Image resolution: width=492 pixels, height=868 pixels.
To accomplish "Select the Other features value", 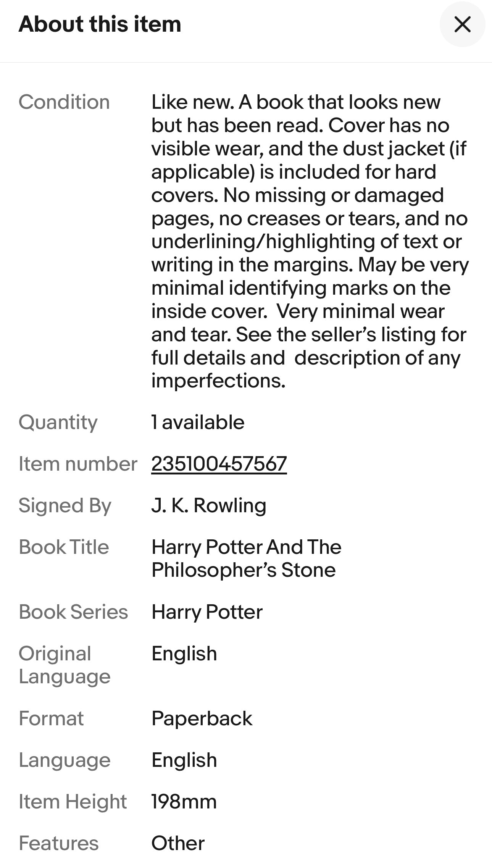I will [x=177, y=843].
